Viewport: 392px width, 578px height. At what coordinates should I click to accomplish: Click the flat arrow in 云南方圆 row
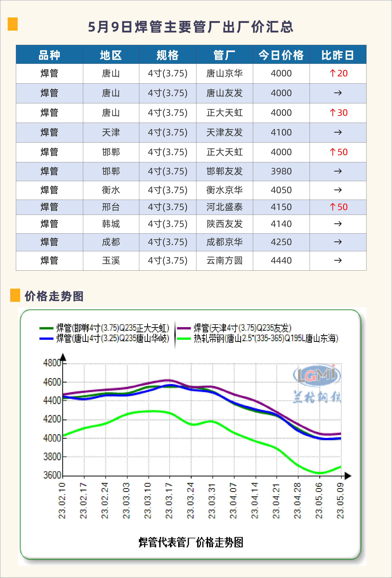338,260
